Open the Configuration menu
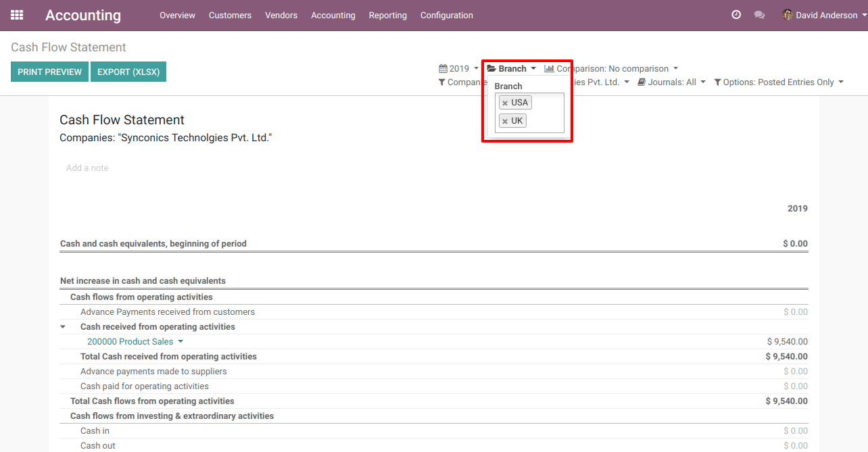The height and width of the screenshot is (452, 868). point(446,15)
